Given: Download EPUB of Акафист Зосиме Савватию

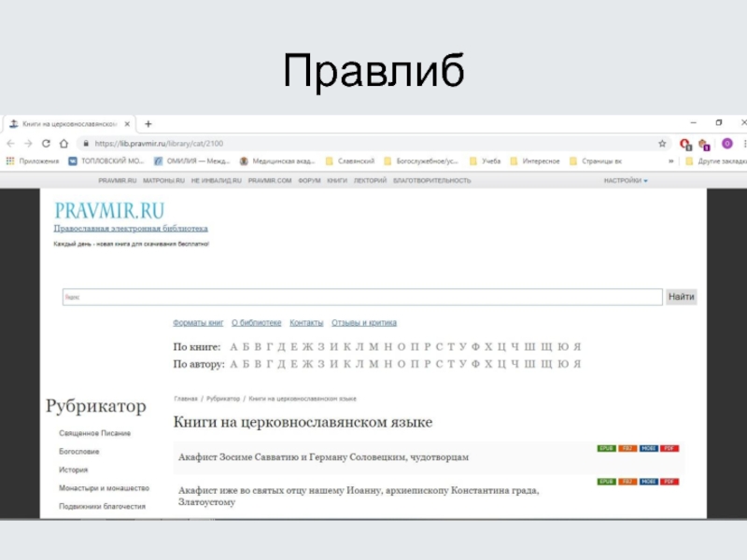Looking at the screenshot, I should tap(606, 449).
